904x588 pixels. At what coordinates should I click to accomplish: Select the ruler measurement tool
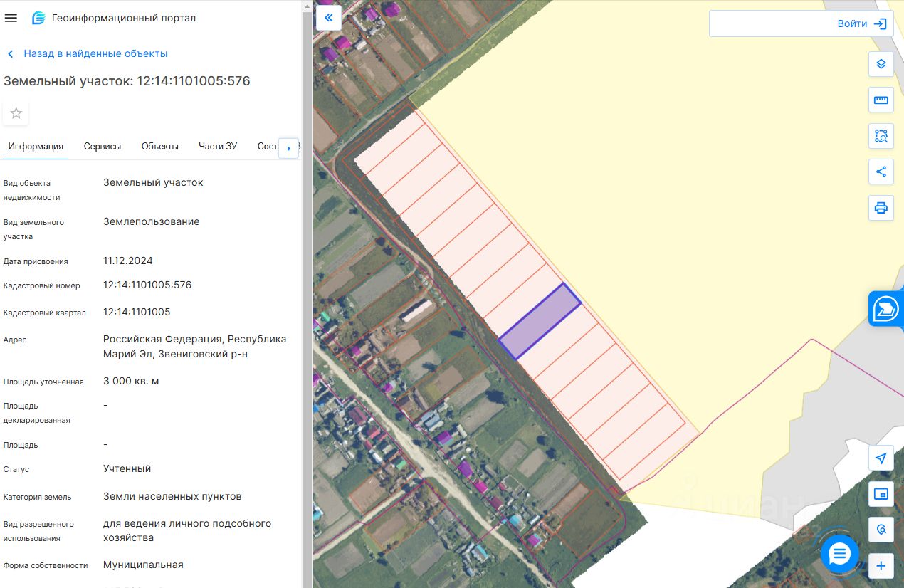point(881,100)
